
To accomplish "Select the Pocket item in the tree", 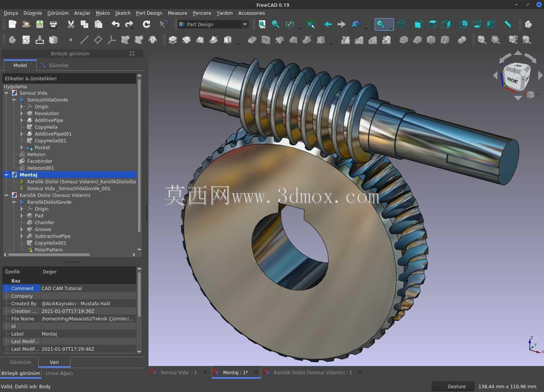I will 42,147.
